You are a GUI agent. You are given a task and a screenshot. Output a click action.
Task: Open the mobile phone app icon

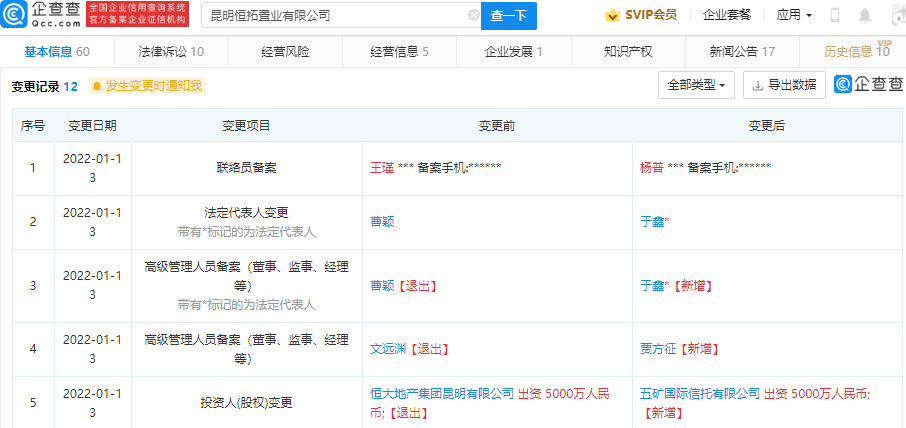click(835, 16)
